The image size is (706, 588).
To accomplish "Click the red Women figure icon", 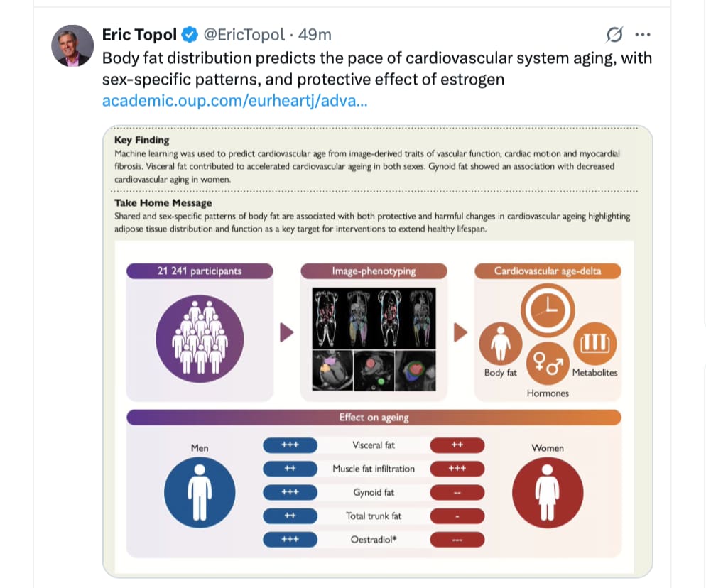I will point(548,493).
